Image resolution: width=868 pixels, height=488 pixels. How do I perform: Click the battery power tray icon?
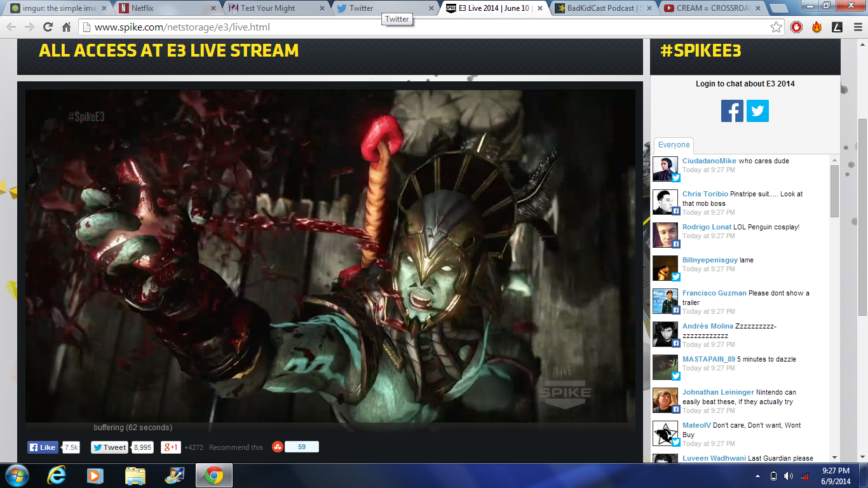coord(773,476)
